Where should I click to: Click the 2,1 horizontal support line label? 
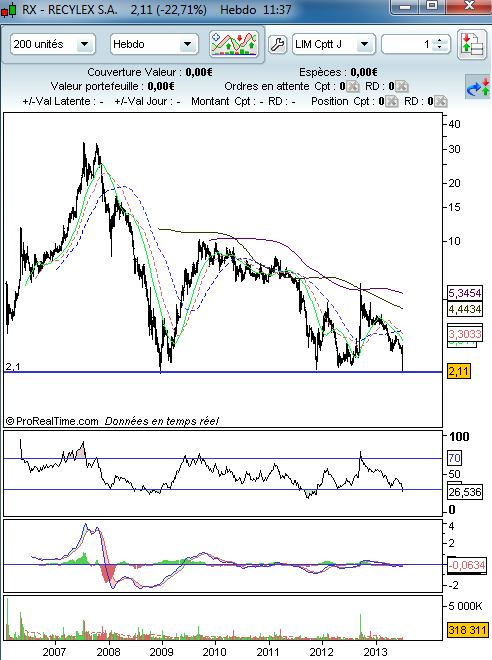click(x=13, y=367)
